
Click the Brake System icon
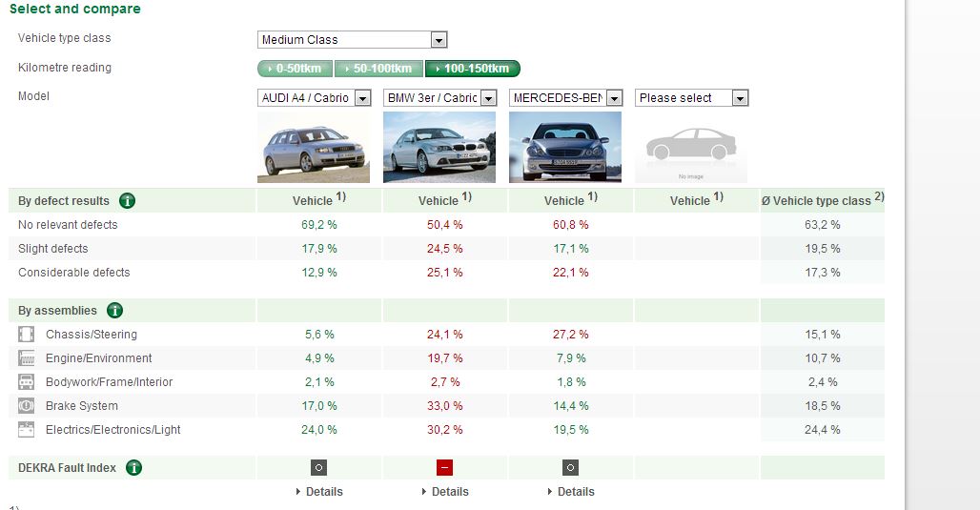pyautogui.click(x=27, y=406)
